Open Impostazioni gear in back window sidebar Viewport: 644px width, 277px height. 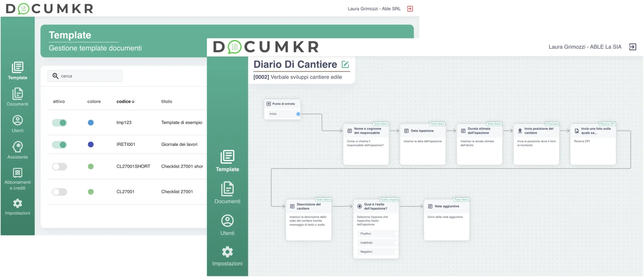point(18,207)
